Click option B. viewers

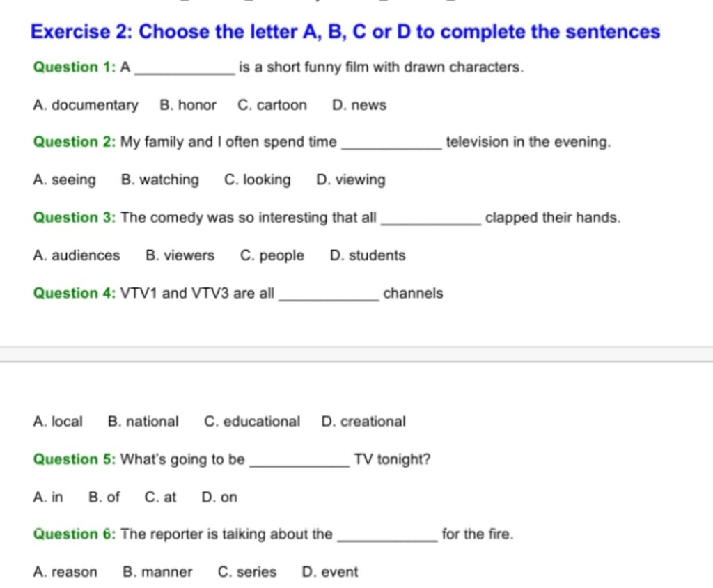180,255
